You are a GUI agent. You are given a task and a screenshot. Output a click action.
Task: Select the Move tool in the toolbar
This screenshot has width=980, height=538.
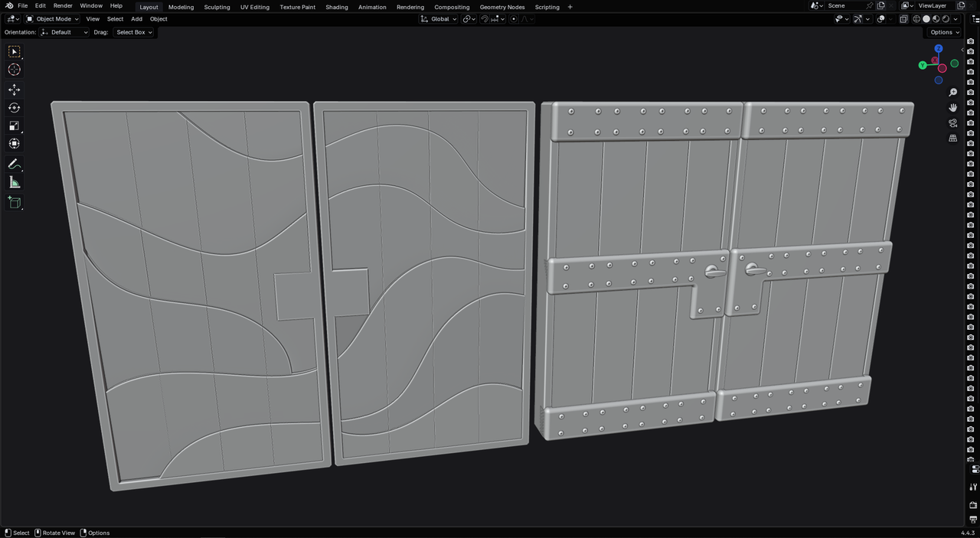14,90
